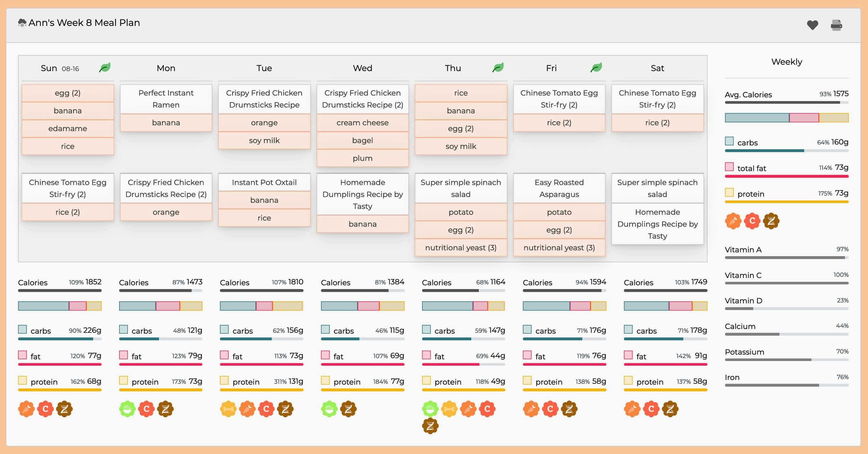Viewport: 868px width, 454px height.
Task: Toggle the weekly carbs color box
Action: (x=729, y=141)
